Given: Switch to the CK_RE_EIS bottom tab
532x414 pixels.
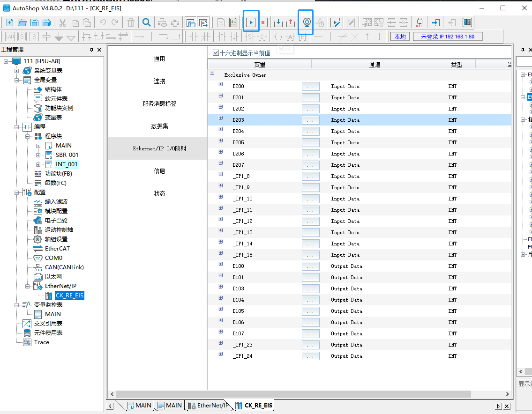Looking at the screenshot, I should coord(254,406).
